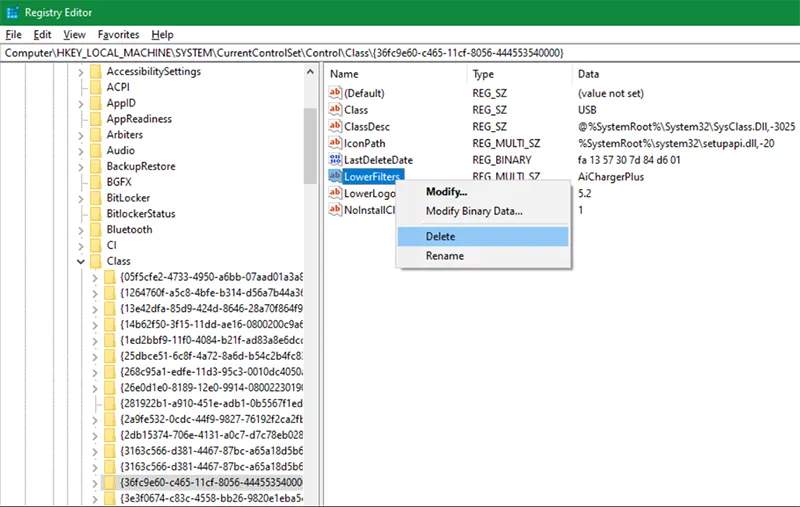Click the registry path address bar

pyautogui.click(x=400, y=51)
